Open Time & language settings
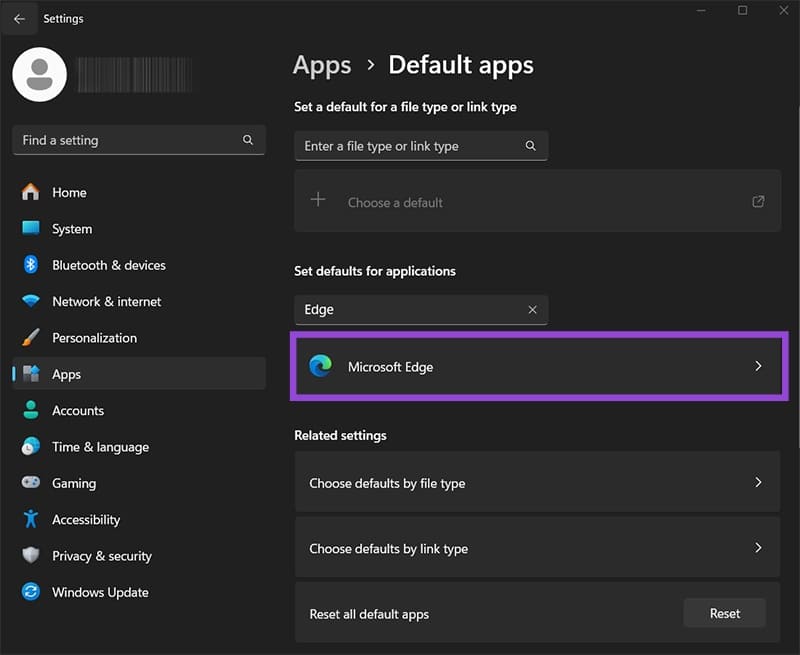This screenshot has width=800, height=655. tap(139, 446)
